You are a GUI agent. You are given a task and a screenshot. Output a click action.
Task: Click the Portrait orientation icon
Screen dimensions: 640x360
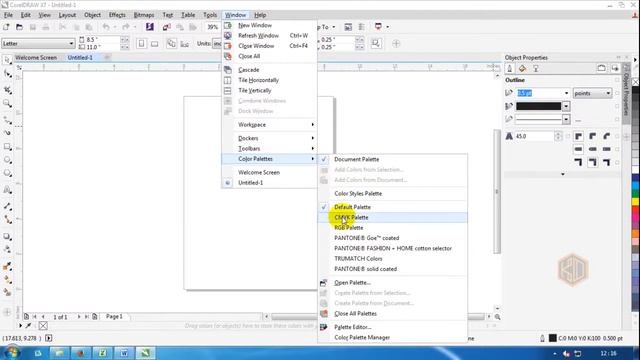point(141,44)
